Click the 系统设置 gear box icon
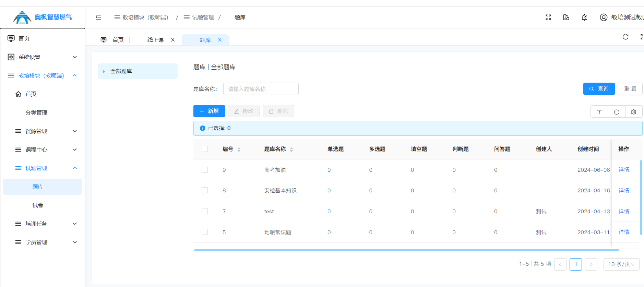Screen dimensions: 644x287 coord(11,57)
